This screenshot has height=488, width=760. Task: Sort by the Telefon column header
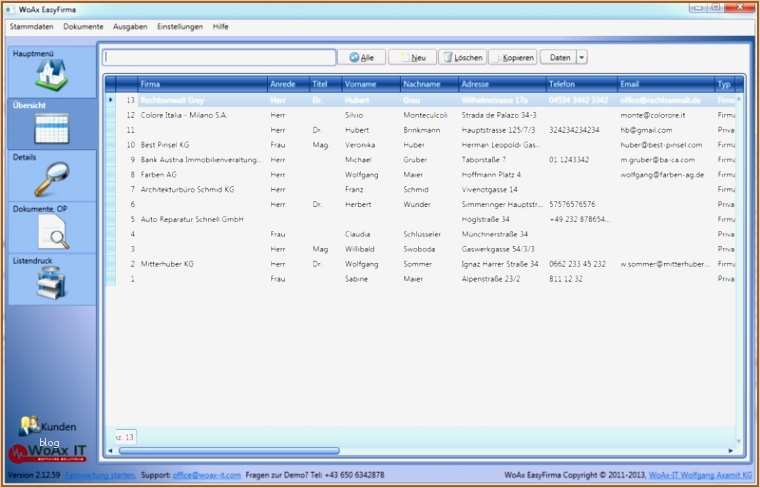(x=582, y=84)
